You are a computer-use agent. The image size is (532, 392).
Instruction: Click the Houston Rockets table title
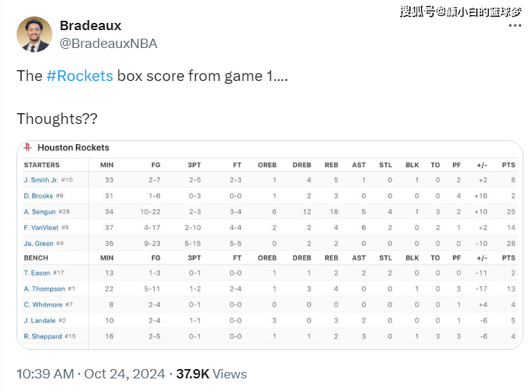(x=73, y=148)
